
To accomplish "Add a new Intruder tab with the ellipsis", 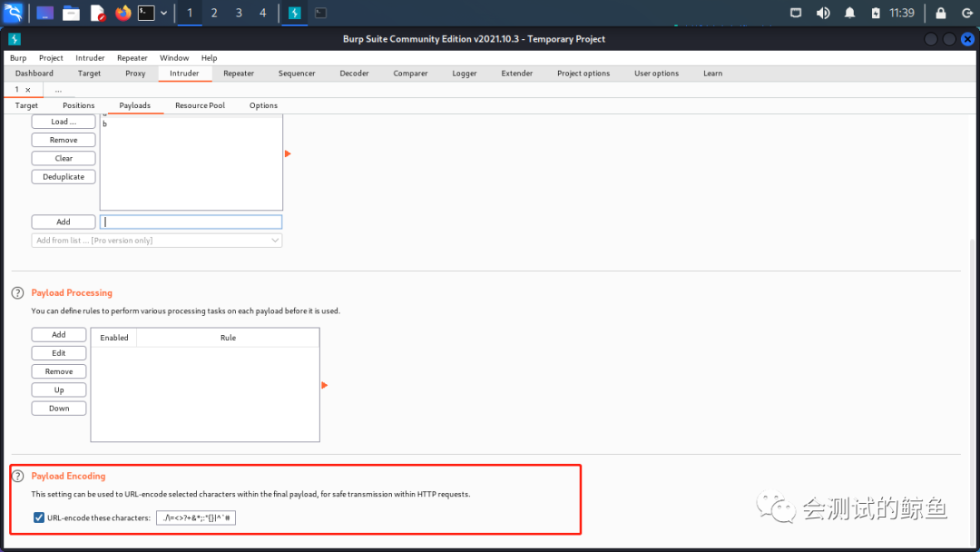I will coord(58,90).
